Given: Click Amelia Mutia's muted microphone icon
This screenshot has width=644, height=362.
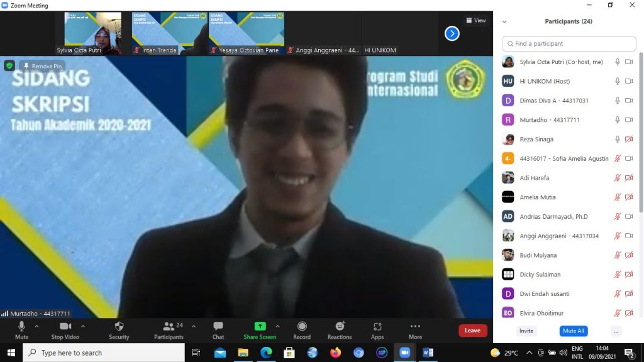Looking at the screenshot, I should 618,197.
